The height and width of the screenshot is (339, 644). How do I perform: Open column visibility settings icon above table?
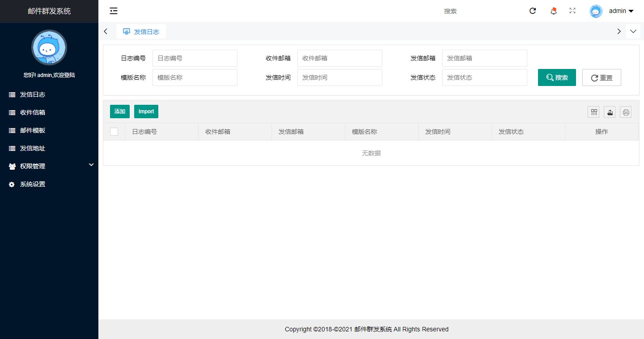pos(593,112)
